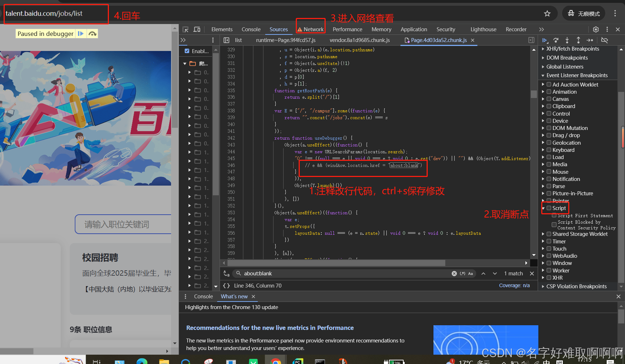The image size is (625, 364).
Task: Open more options in navigator pane
Action: pos(213,40)
